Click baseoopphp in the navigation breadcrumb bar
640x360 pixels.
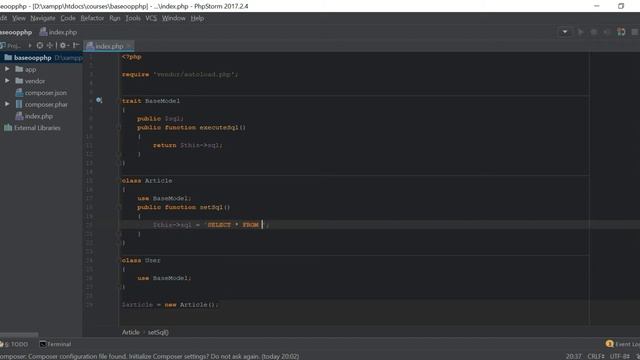[16, 32]
